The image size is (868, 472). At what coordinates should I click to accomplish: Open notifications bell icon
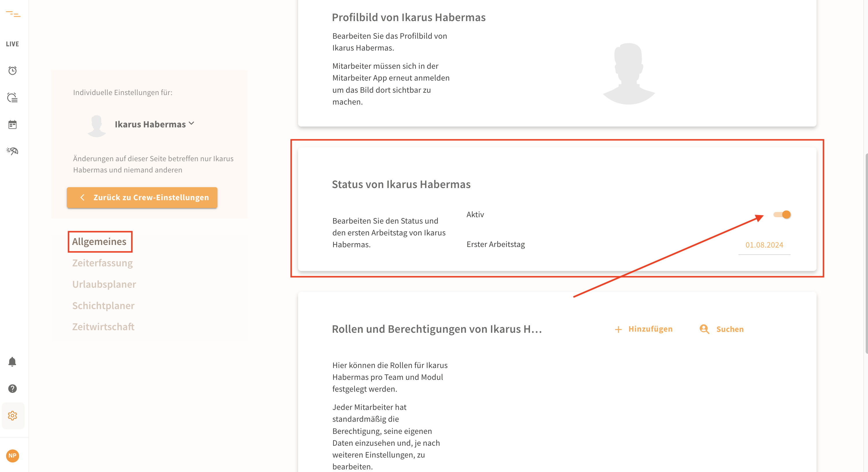(12, 362)
